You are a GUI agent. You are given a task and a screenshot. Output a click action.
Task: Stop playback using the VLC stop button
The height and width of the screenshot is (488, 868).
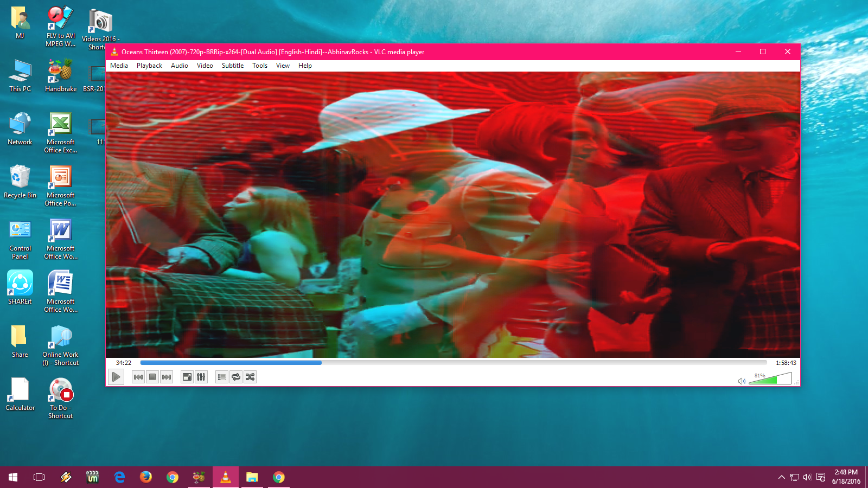(152, 377)
